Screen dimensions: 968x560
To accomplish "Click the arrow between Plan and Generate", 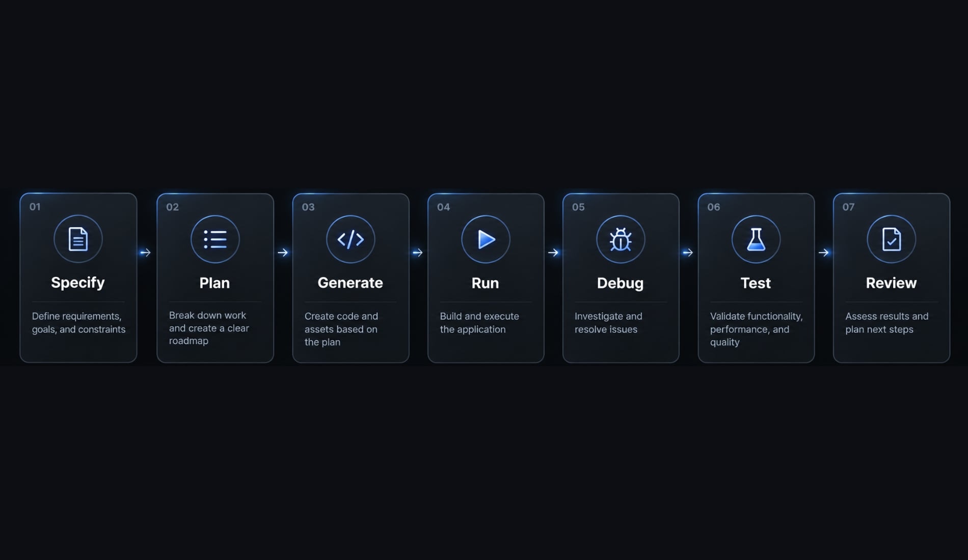I will 283,253.
